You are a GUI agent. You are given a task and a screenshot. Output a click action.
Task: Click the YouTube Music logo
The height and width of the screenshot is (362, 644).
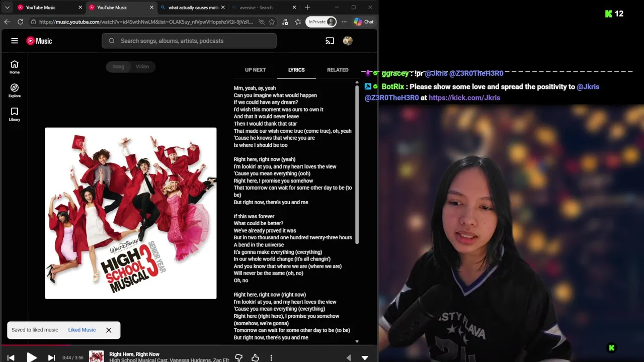pyautogui.click(x=39, y=41)
